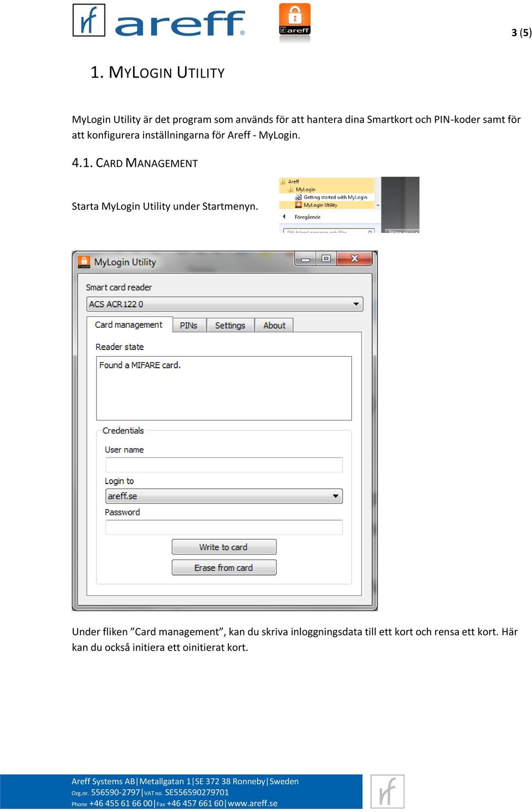
Task: Click the areff logo in header
Action: click(x=158, y=21)
